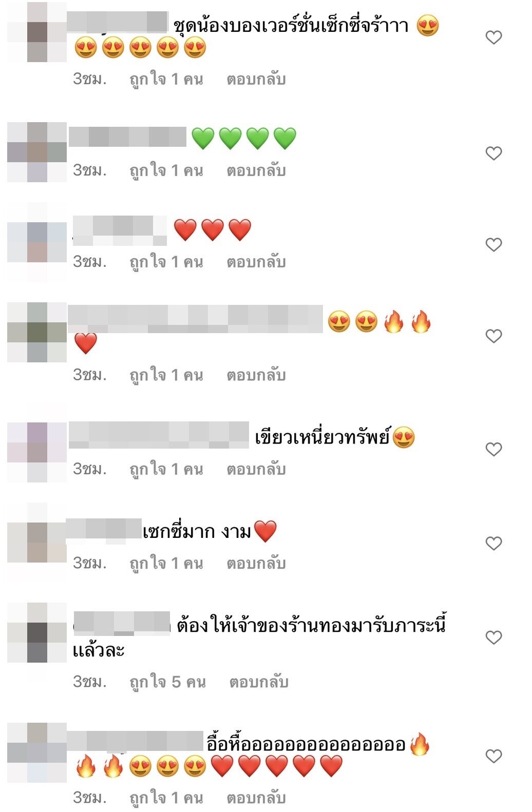Like the เซกซี่มาก งาม comment
This screenshot has width=532, height=812.
pos(493,544)
